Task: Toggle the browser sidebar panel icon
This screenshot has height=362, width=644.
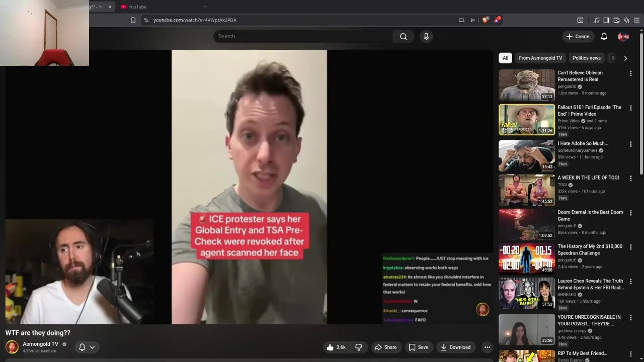Action: (x=606, y=20)
